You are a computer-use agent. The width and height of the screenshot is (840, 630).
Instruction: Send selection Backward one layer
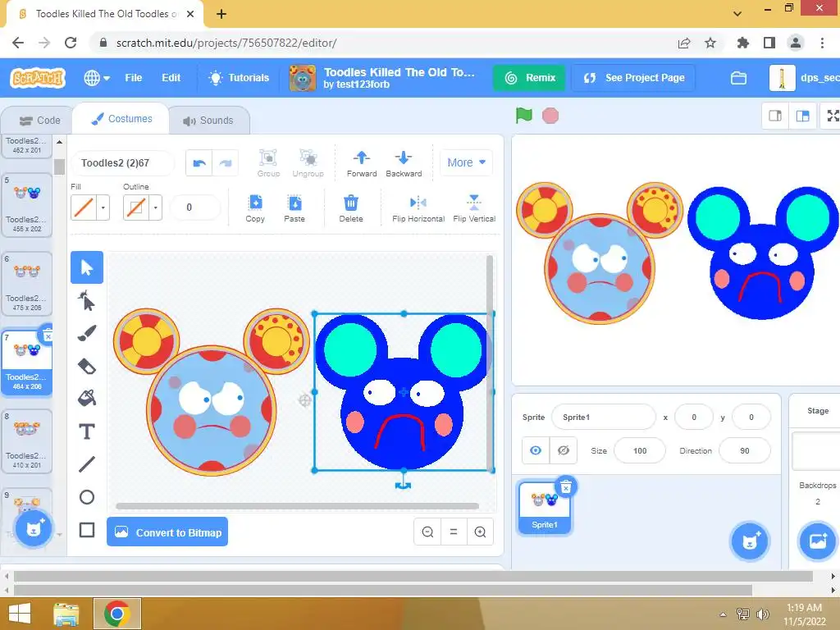click(404, 163)
